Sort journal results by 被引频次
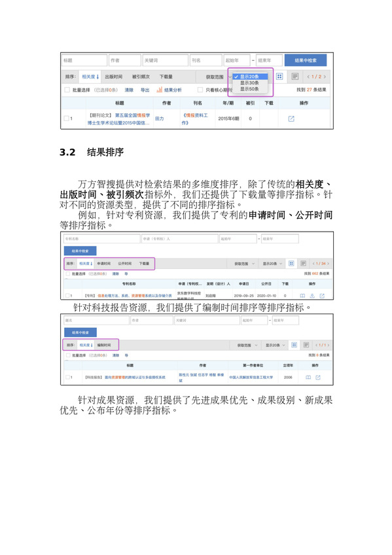The width and height of the screenshot is (392, 555). pyautogui.click(x=141, y=77)
